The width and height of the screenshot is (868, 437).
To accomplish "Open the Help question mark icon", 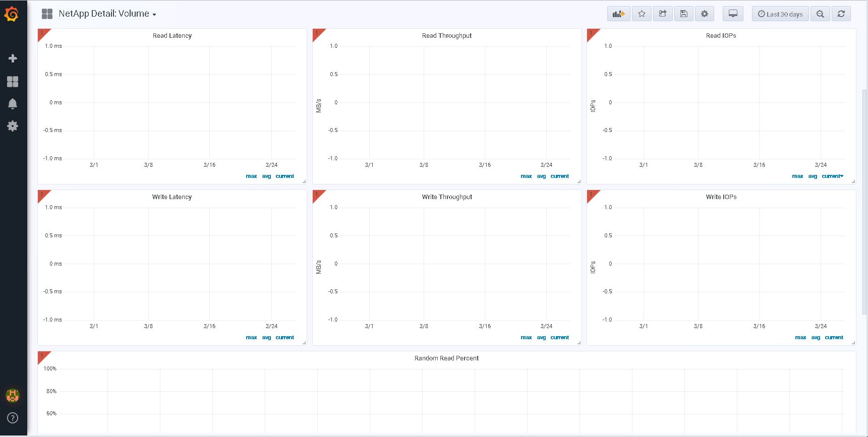I will coord(13,418).
